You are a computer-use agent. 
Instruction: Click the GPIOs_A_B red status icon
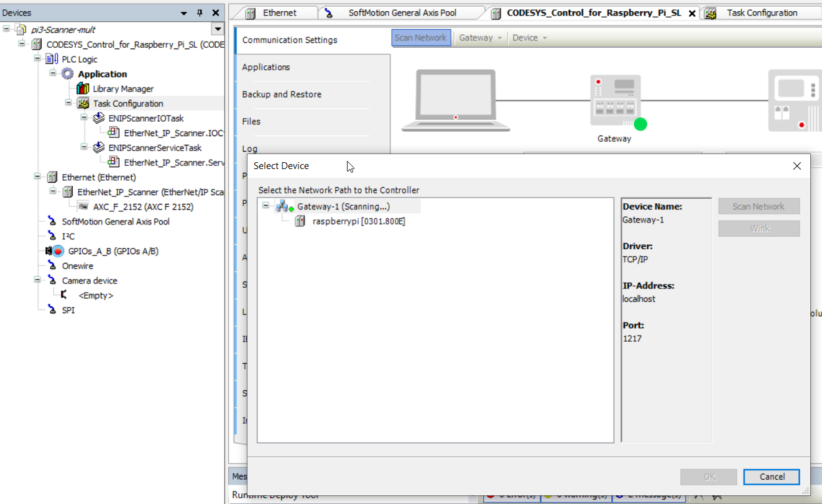[58, 251]
